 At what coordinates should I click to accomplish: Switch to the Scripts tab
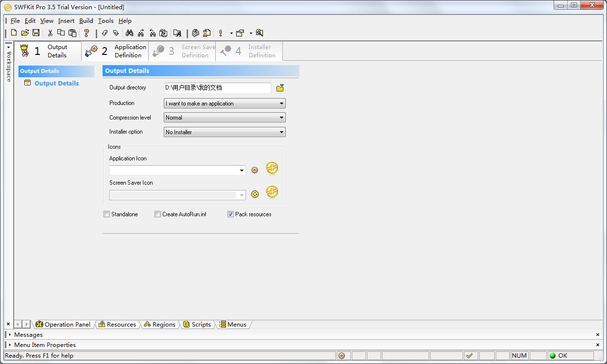pos(197,325)
